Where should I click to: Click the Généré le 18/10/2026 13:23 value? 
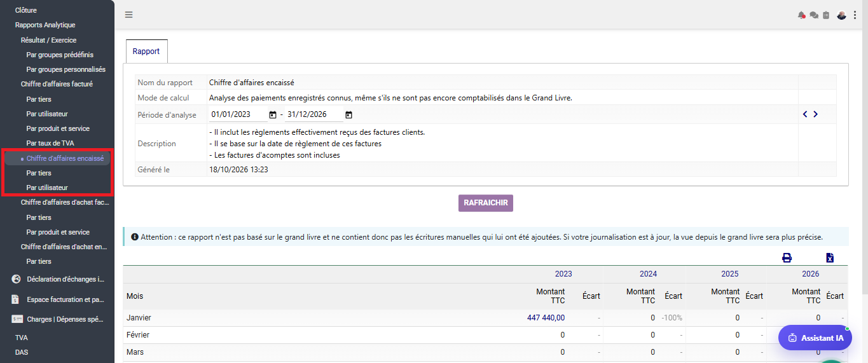[x=238, y=170]
